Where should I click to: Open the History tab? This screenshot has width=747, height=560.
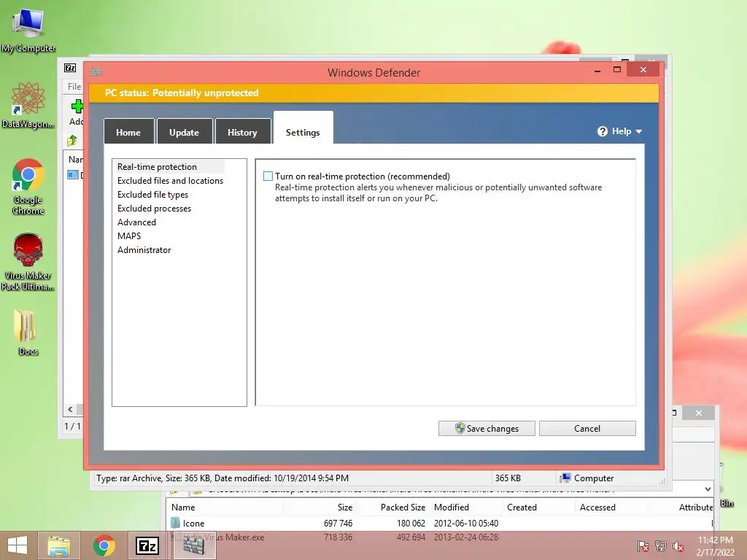click(x=242, y=132)
